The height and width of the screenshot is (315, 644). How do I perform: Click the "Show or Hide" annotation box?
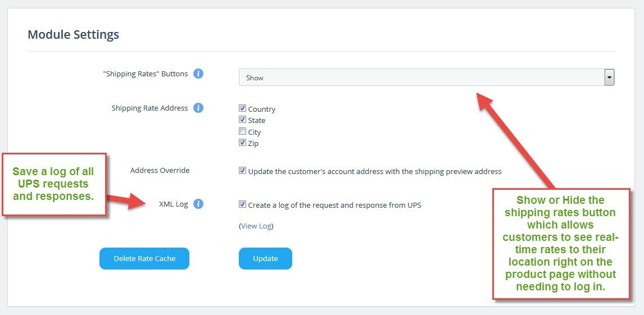point(561,244)
